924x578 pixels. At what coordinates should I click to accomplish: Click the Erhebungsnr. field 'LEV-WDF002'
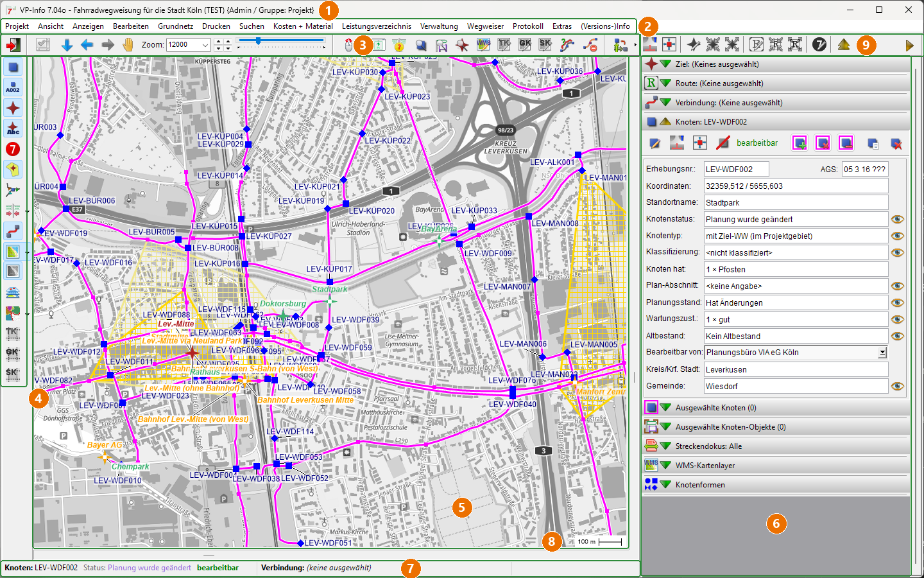coord(736,170)
